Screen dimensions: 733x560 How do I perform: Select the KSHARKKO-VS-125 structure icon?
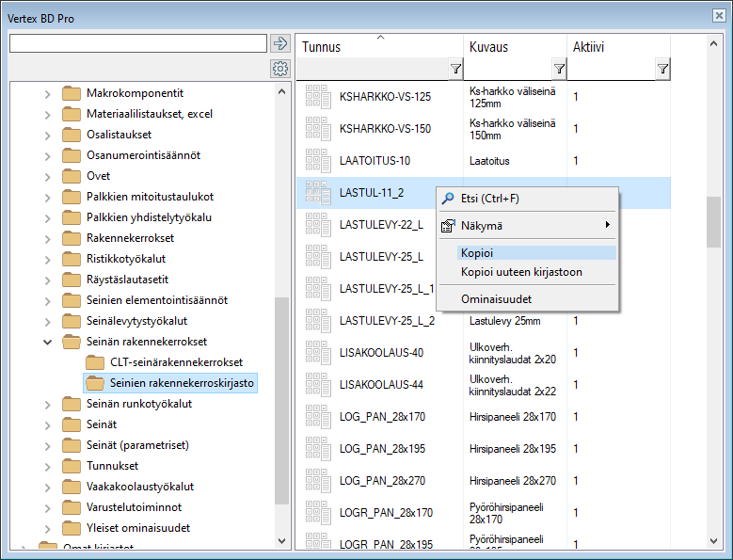[317, 96]
